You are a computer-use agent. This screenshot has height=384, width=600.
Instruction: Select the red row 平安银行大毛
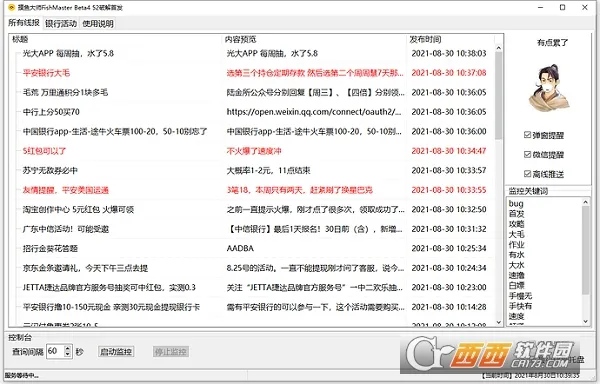pos(254,73)
